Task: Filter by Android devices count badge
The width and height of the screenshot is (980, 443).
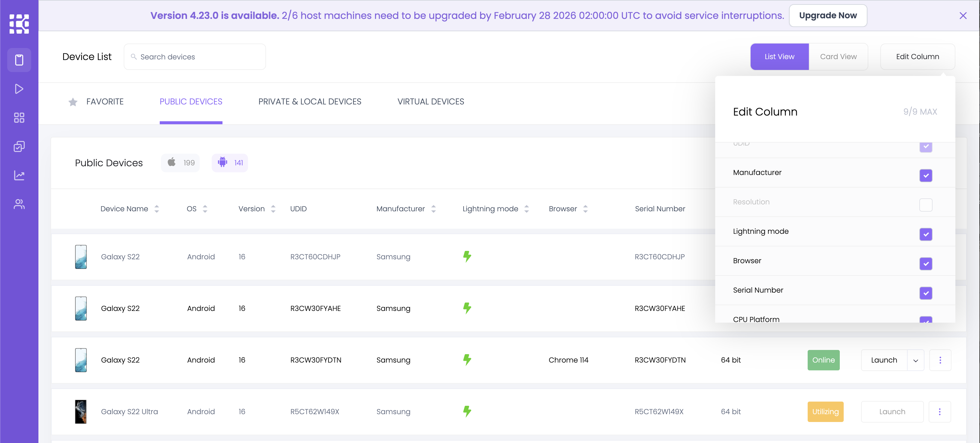Action: click(230, 163)
